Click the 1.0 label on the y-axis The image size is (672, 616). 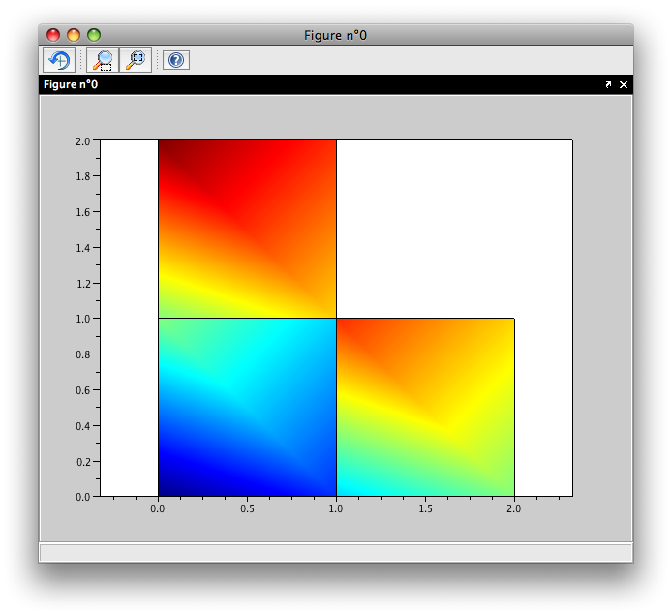(83, 318)
